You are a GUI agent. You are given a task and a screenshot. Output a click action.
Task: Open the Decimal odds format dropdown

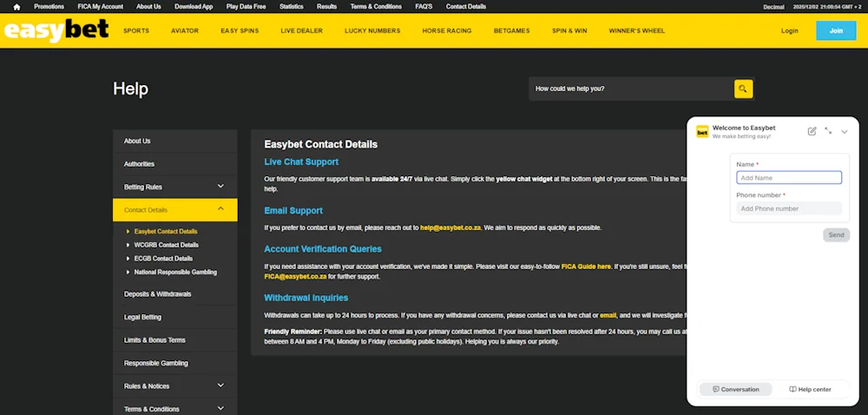(x=773, y=7)
